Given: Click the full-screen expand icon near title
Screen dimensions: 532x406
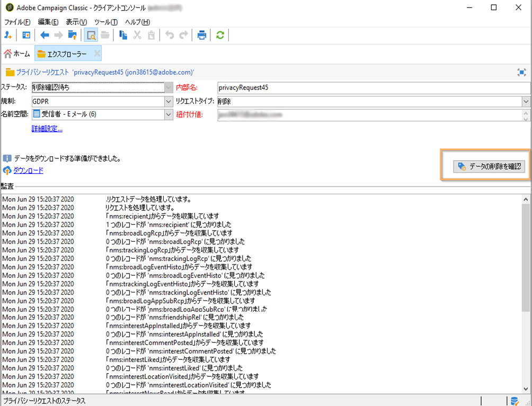Looking at the screenshot, I should (521, 72).
